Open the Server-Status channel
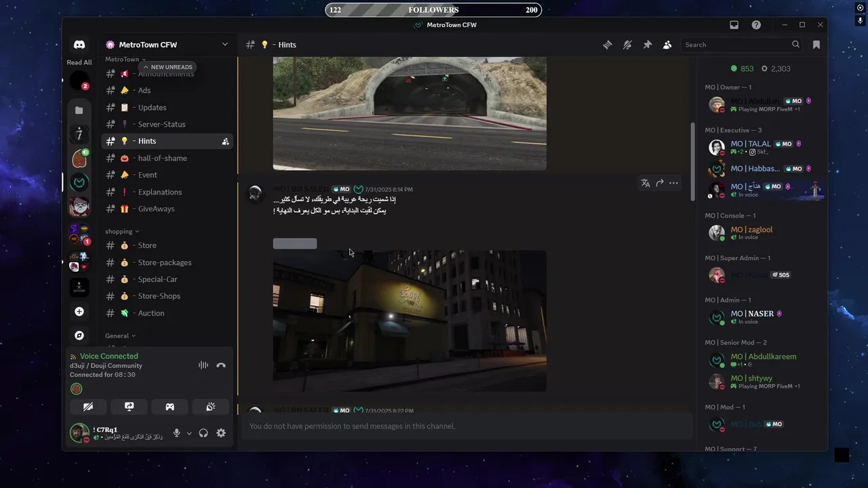The width and height of the screenshot is (868, 488). [x=167, y=125]
